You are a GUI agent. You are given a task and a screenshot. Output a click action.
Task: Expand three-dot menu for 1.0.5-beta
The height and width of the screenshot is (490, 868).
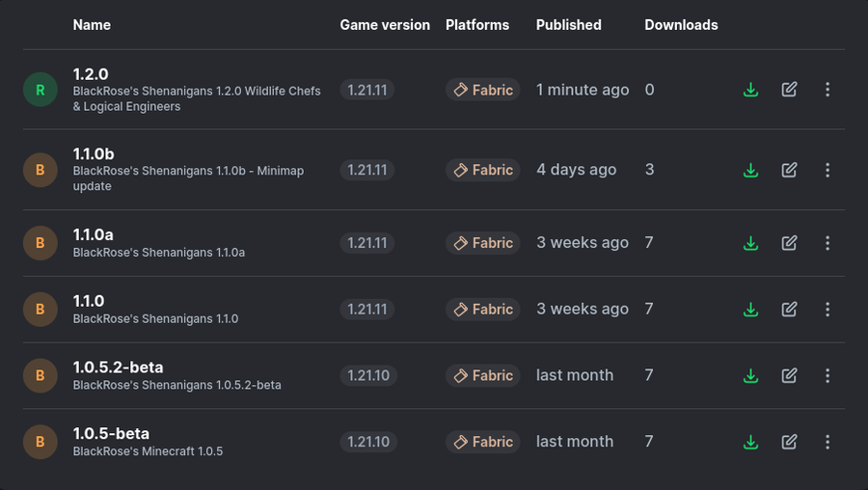click(x=827, y=442)
